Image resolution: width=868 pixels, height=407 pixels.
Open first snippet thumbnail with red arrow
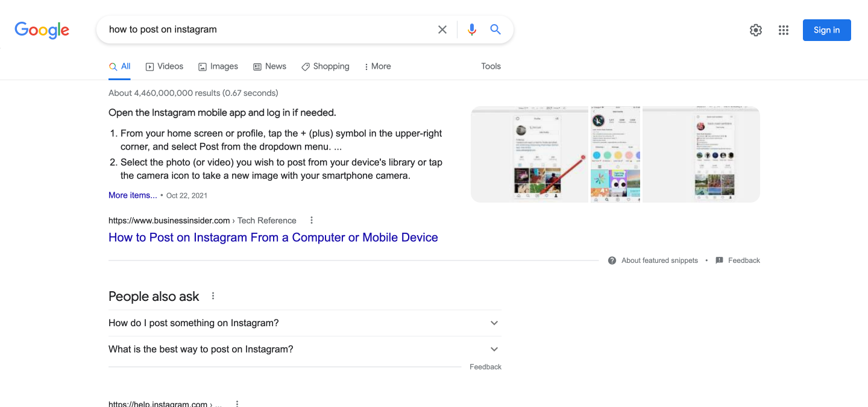529,154
